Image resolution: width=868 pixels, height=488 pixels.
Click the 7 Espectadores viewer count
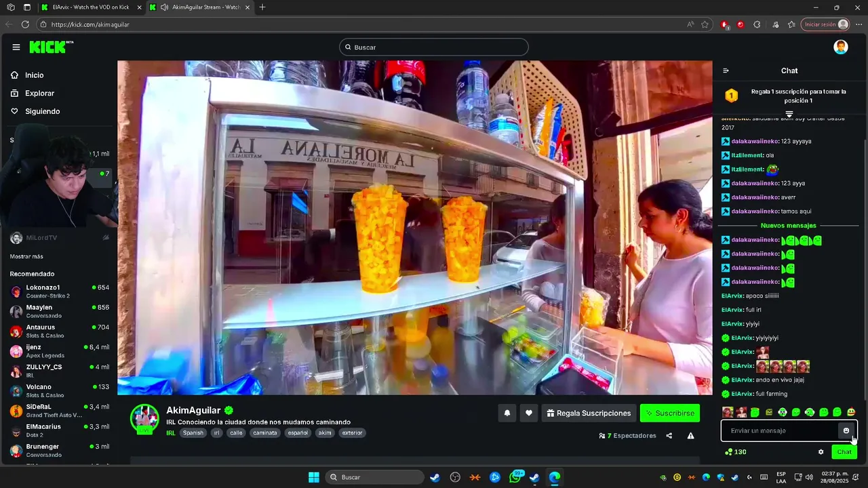628,436
